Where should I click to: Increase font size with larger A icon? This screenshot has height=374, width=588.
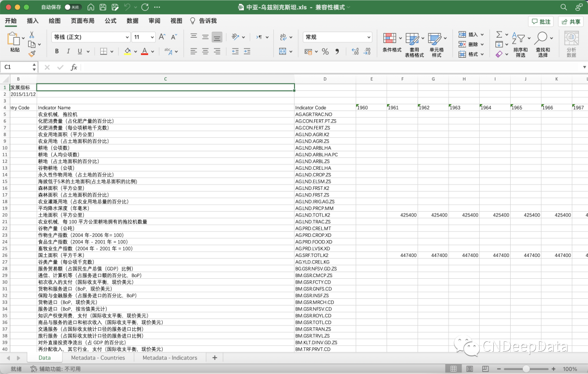point(162,37)
